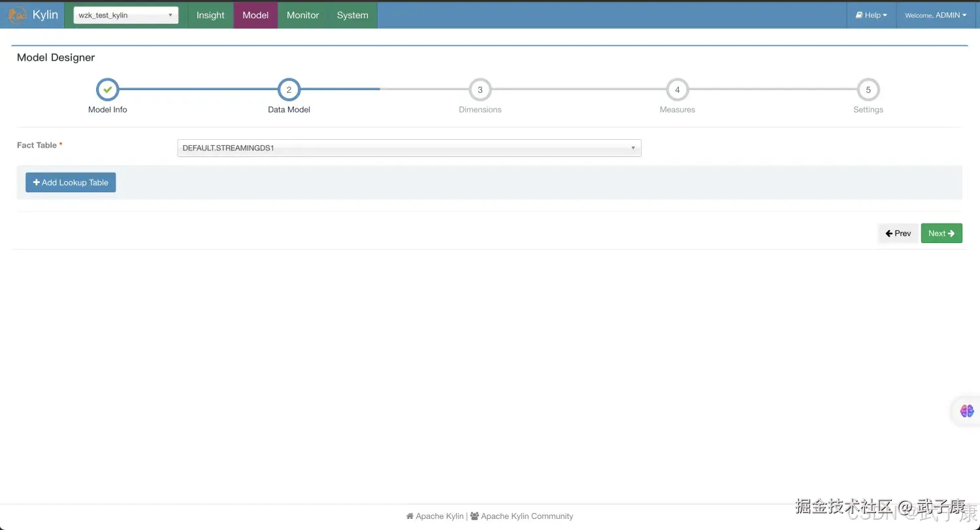
Task: Click the floating brain assistant icon
Action: pos(966,410)
